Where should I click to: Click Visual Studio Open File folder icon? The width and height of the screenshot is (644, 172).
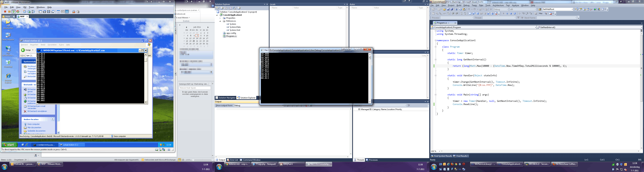(x=444, y=9)
